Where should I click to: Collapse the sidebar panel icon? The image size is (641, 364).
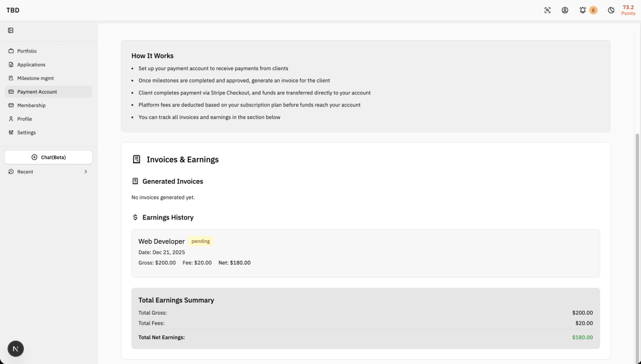pyautogui.click(x=11, y=31)
